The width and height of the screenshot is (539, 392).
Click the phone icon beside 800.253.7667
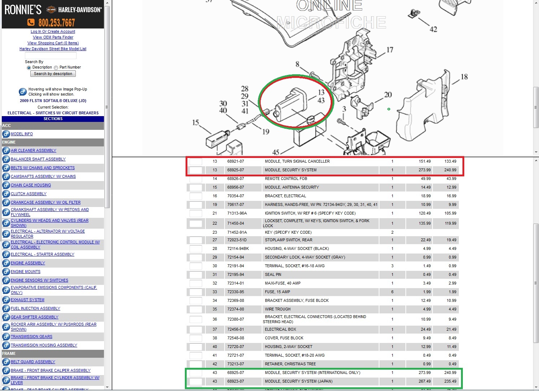[x=31, y=23]
